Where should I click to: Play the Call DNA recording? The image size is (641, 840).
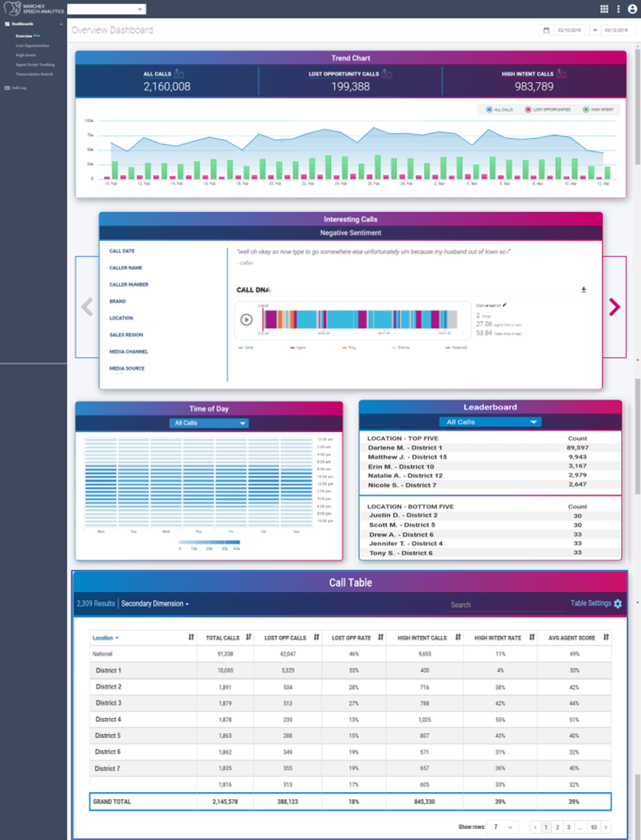tap(246, 320)
